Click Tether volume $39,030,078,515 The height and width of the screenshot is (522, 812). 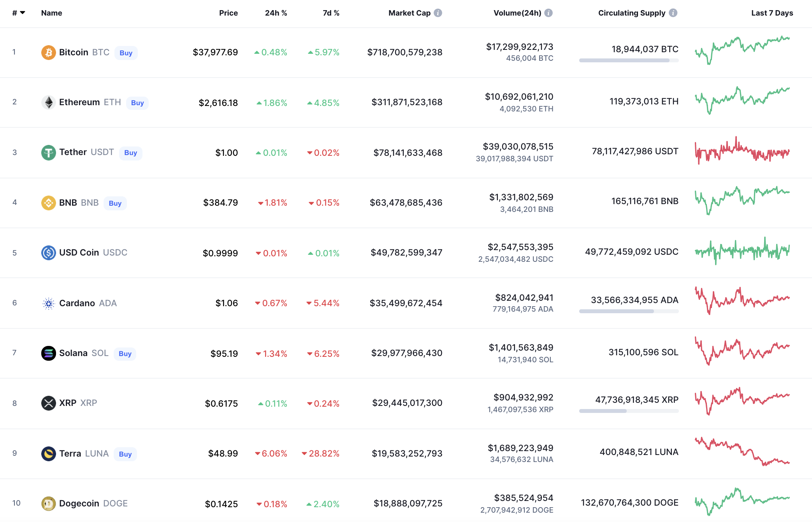point(518,146)
